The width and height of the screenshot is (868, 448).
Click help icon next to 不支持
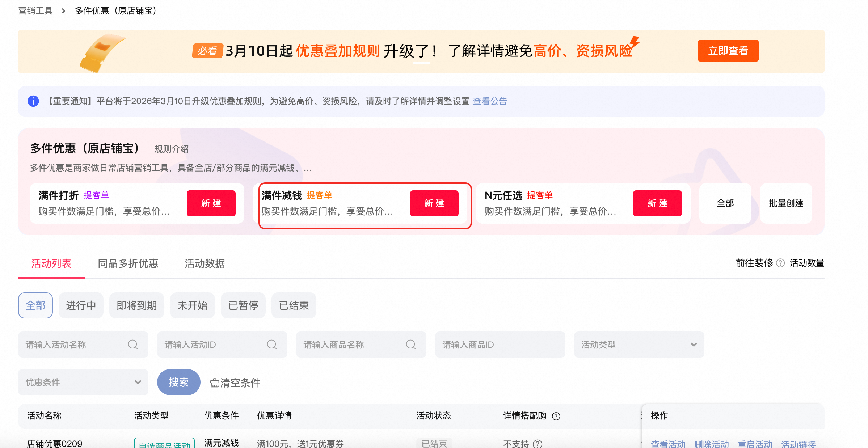click(538, 444)
